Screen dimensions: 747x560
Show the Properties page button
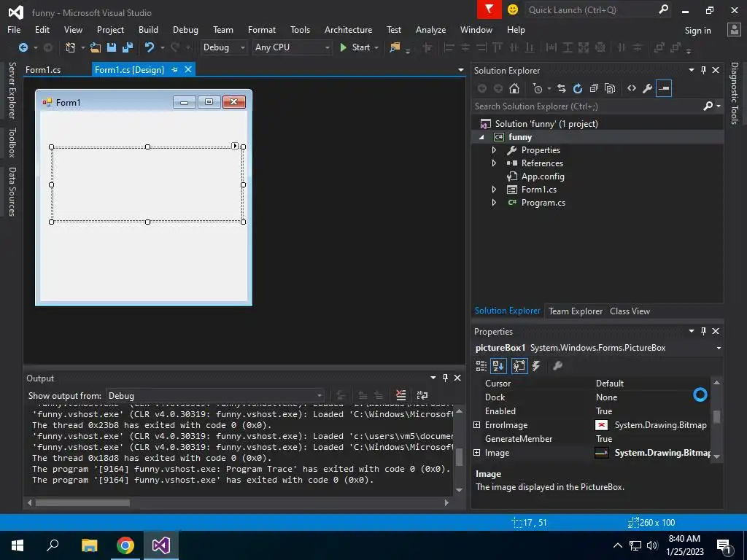click(519, 366)
